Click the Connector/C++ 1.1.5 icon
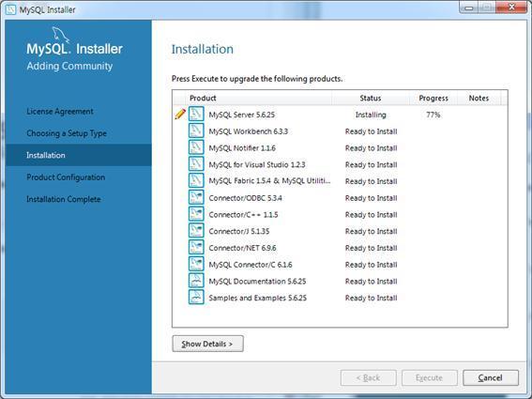 (x=196, y=214)
